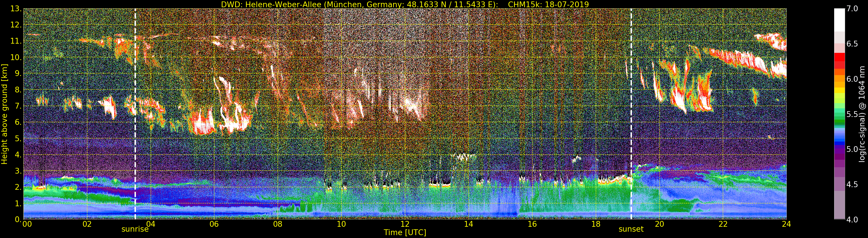Click colorbar value label '5.5'
The image size is (868, 238).
852,114
